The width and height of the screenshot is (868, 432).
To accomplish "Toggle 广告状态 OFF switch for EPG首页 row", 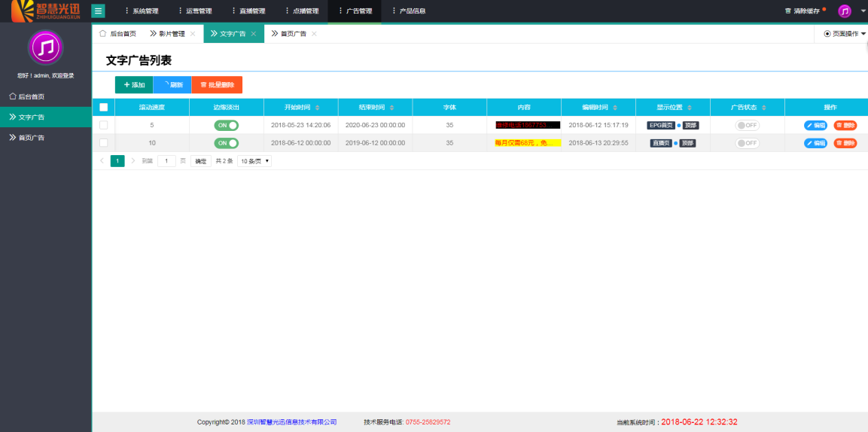I will [748, 125].
